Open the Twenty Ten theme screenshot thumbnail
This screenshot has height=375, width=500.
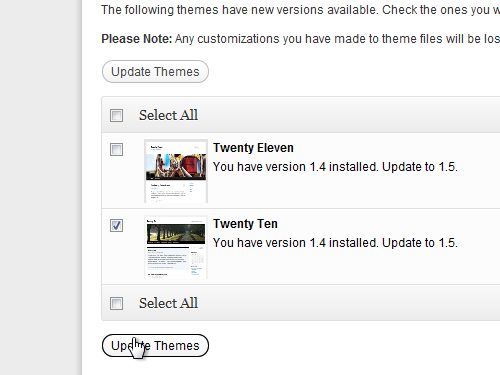pos(176,247)
